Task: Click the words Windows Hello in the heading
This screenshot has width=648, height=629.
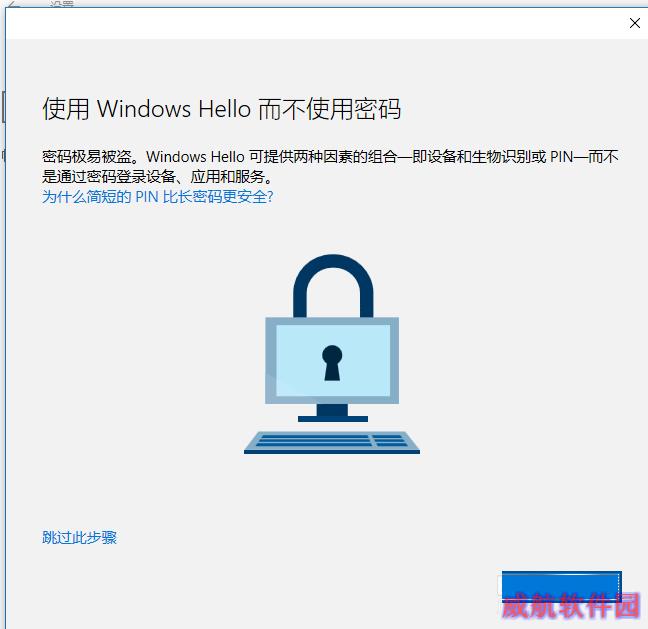Action: pos(174,109)
